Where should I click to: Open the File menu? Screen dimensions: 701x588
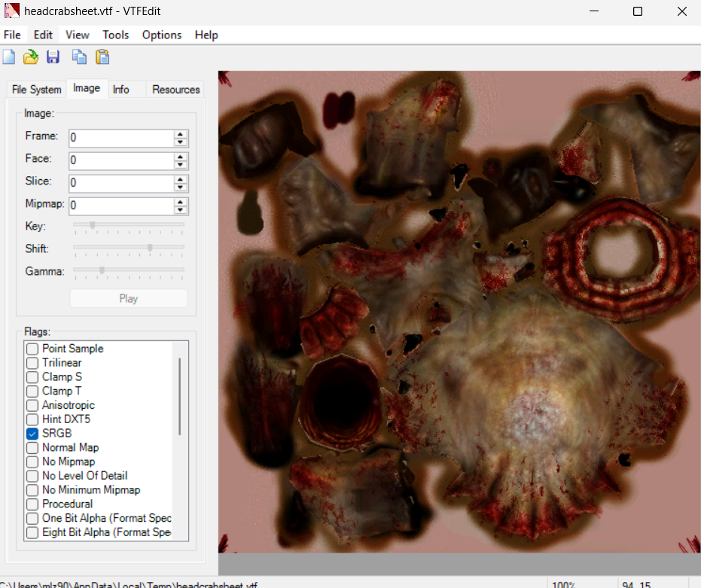12,35
